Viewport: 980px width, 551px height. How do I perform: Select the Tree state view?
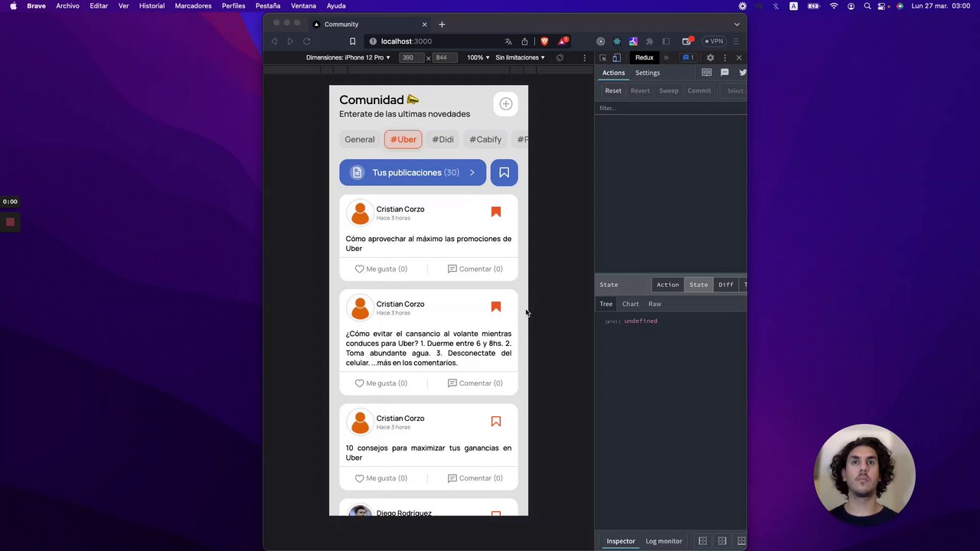[x=606, y=304]
